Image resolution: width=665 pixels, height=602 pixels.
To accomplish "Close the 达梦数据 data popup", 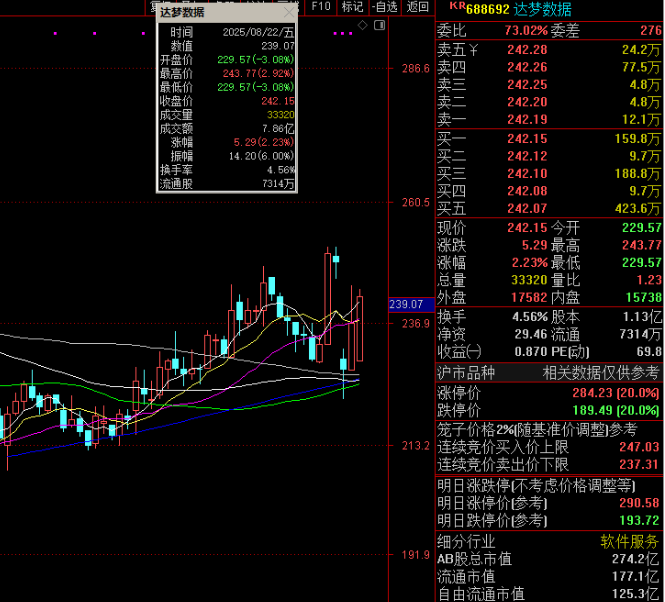I will point(289,12).
